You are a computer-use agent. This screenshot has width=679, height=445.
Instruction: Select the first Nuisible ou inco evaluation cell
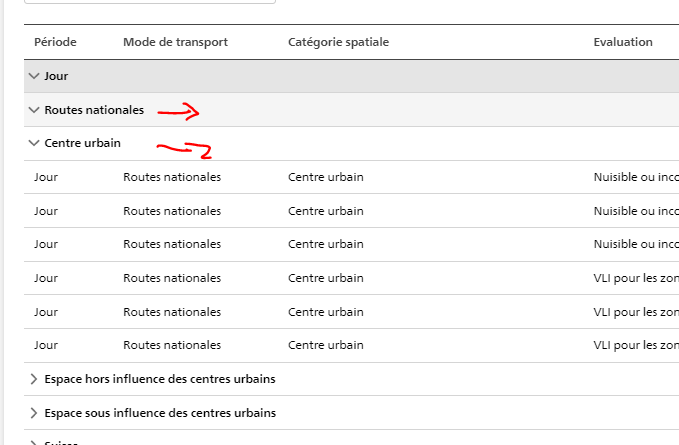(636, 177)
